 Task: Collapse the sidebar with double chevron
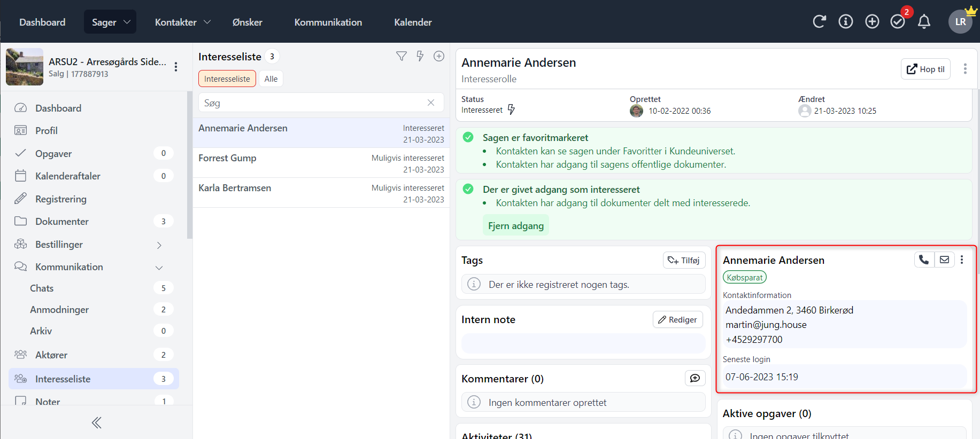pyautogui.click(x=96, y=423)
